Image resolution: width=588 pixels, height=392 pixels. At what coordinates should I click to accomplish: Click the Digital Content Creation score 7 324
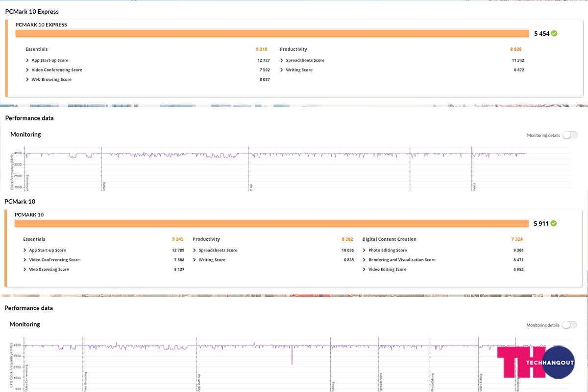pos(517,239)
